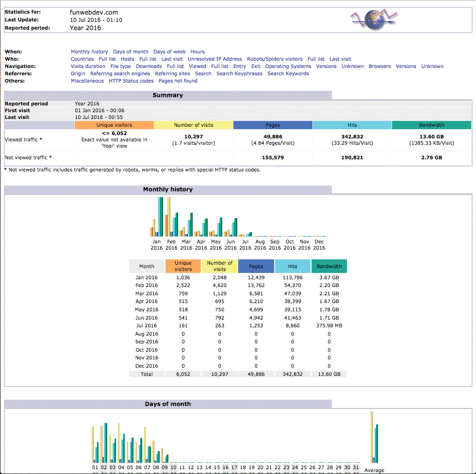The width and height of the screenshot is (476, 474).
Task: Go to Pages not found link
Action: click(x=178, y=81)
